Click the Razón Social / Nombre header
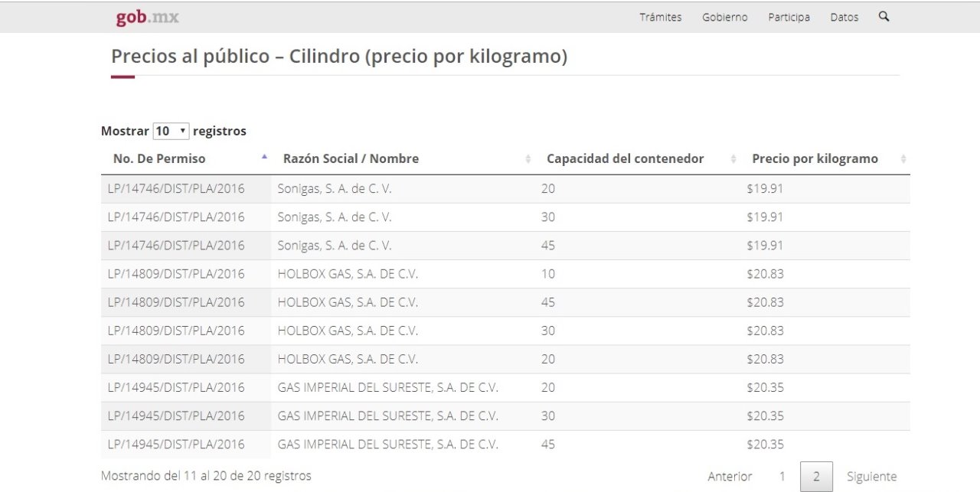The image size is (980, 492). 351,159
